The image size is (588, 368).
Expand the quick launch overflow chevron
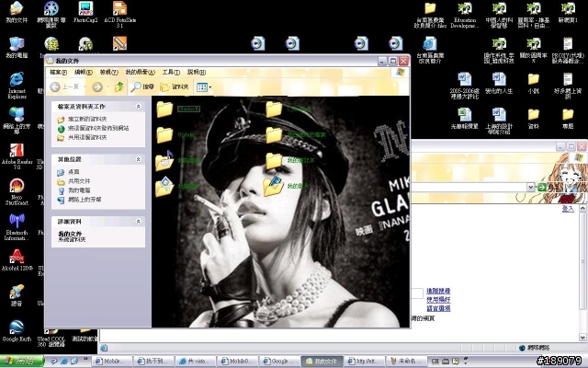(85, 359)
